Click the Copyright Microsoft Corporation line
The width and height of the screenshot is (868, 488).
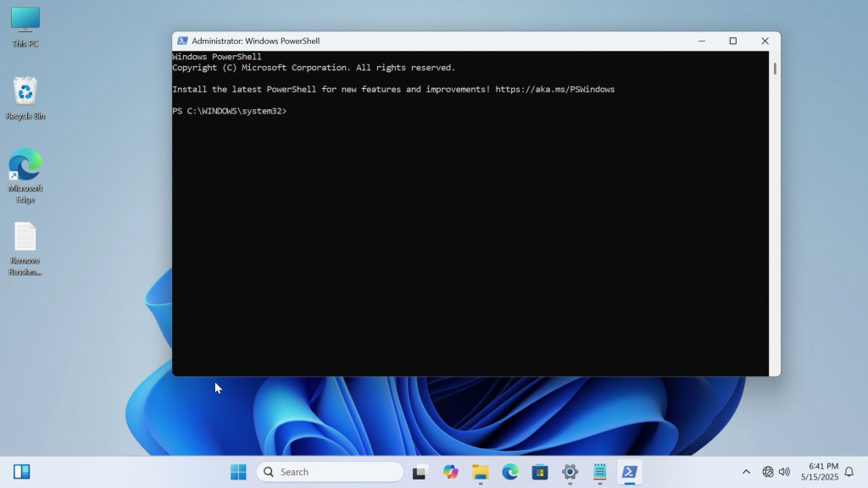(314, 68)
